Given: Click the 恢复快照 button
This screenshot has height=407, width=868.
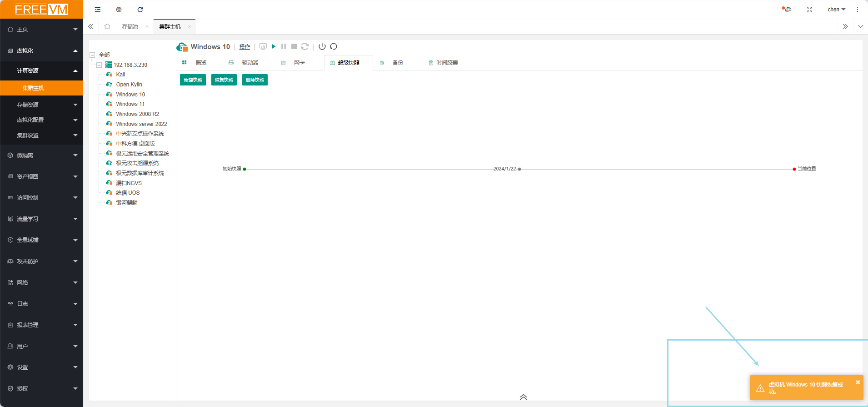Looking at the screenshot, I should point(224,80).
